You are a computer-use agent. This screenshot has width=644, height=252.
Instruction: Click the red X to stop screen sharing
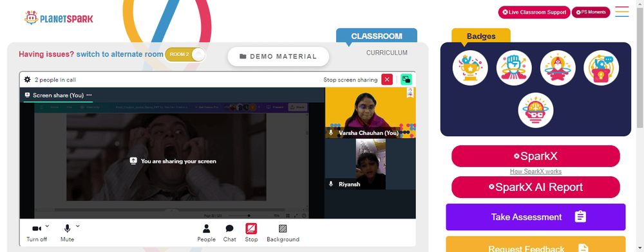pos(387,80)
